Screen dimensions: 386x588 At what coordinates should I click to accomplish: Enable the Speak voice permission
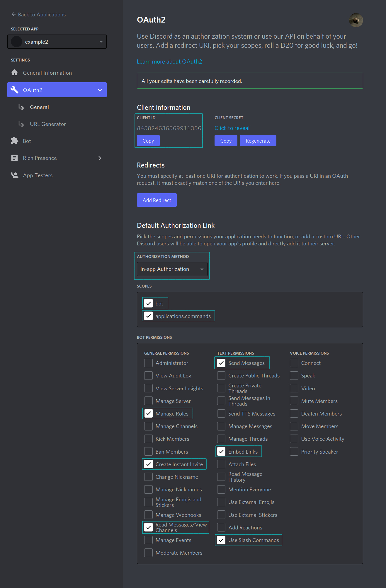click(x=294, y=375)
